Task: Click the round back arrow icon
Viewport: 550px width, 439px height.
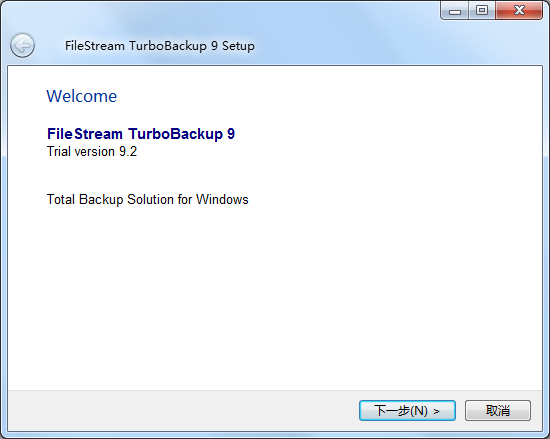Action: (22, 45)
